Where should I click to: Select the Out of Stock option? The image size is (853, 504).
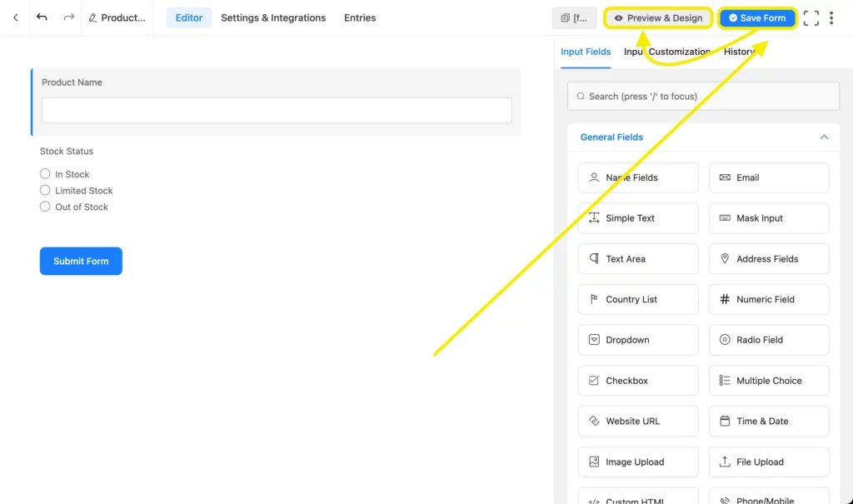click(45, 207)
